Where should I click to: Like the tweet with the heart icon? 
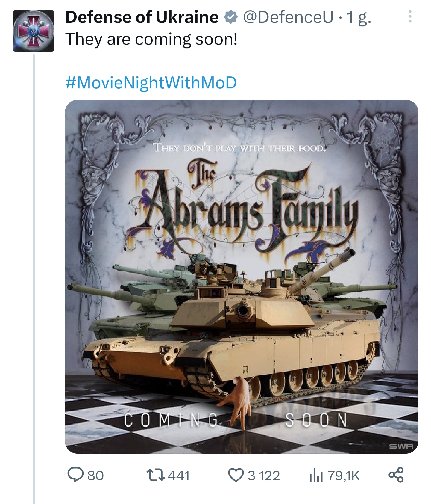(x=236, y=475)
